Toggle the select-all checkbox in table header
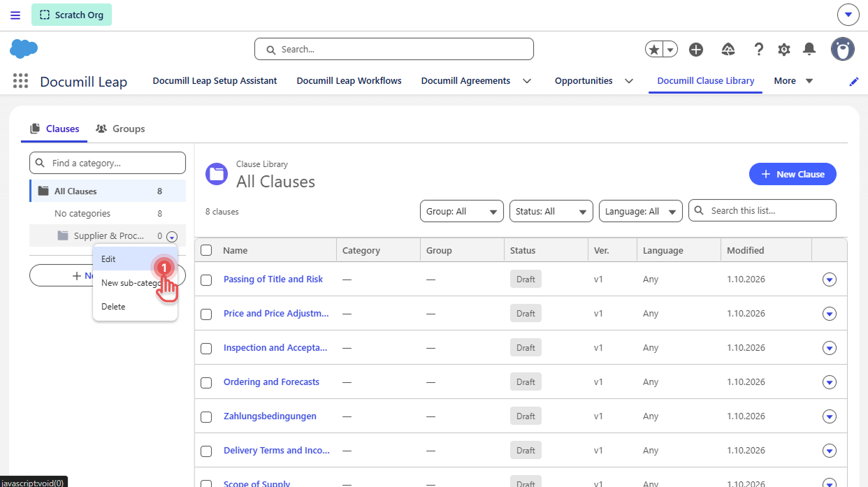The image size is (868, 487). click(206, 250)
